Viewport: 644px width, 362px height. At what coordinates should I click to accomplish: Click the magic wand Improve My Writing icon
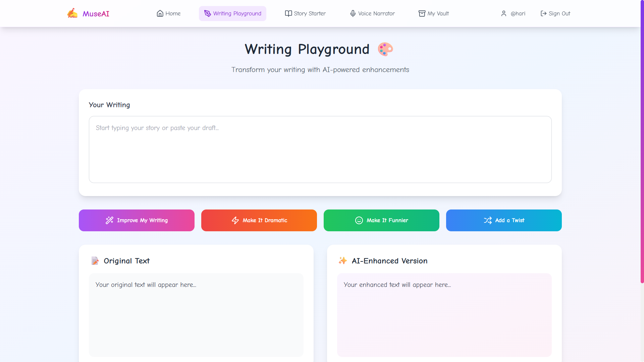(109, 220)
